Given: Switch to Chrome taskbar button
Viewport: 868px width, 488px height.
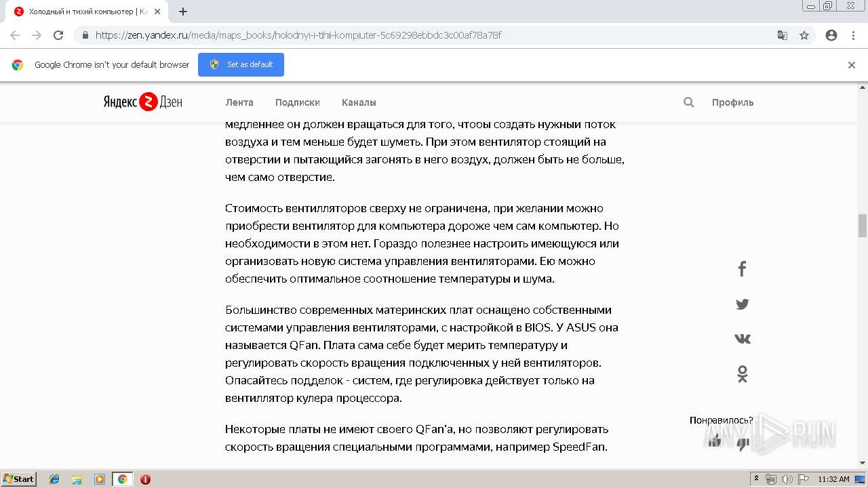Looking at the screenshot, I should point(123,479).
